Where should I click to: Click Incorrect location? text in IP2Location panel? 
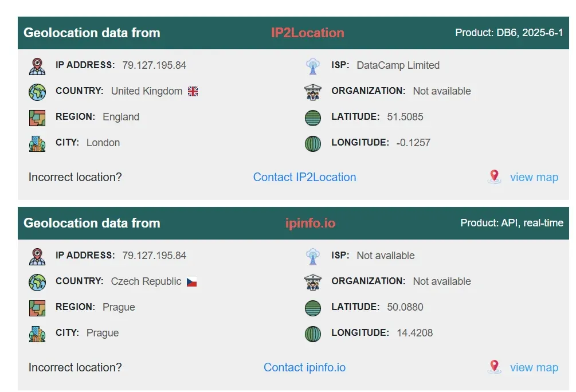click(75, 177)
